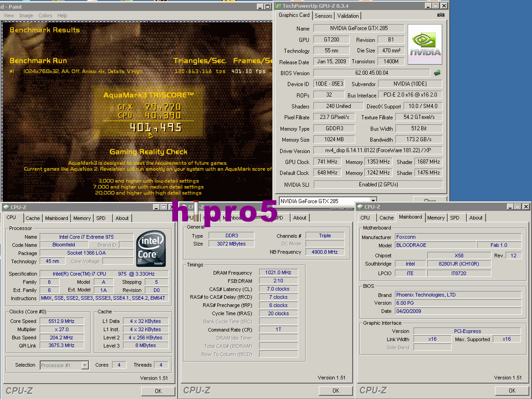Click OK in the middle CPU-Z window
532x399 pixels.
(336, 390)
